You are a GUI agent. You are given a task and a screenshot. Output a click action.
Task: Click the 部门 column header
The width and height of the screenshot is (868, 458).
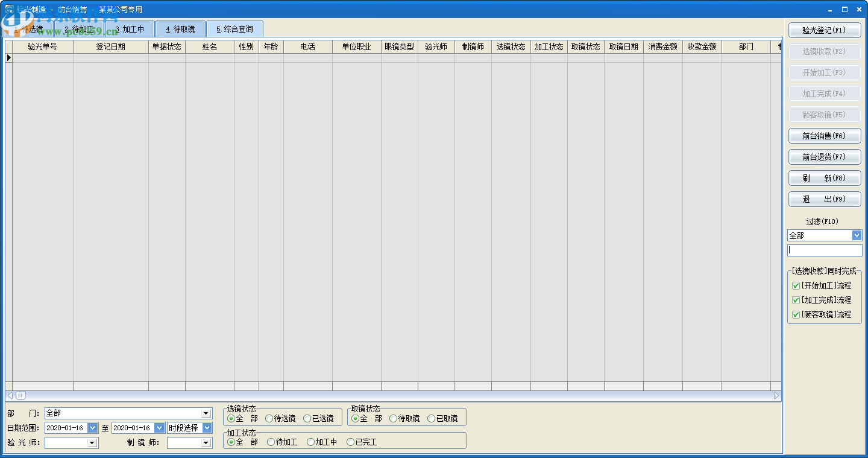(746, 47)
